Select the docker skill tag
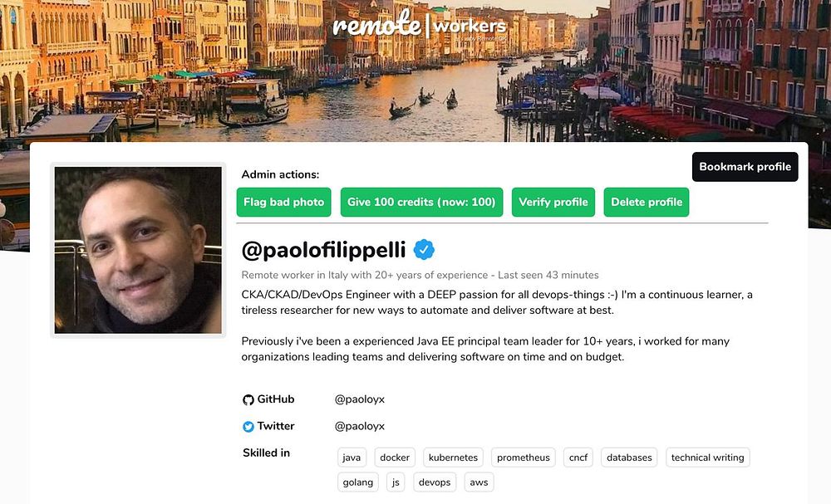Image resolution: width=831 pixels, height=504 pixels. [x=395, y=458]
